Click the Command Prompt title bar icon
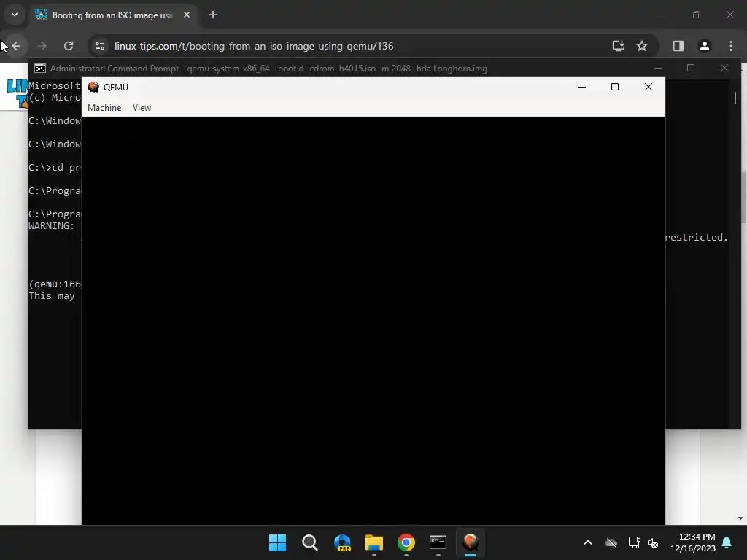 pos(40,68)
